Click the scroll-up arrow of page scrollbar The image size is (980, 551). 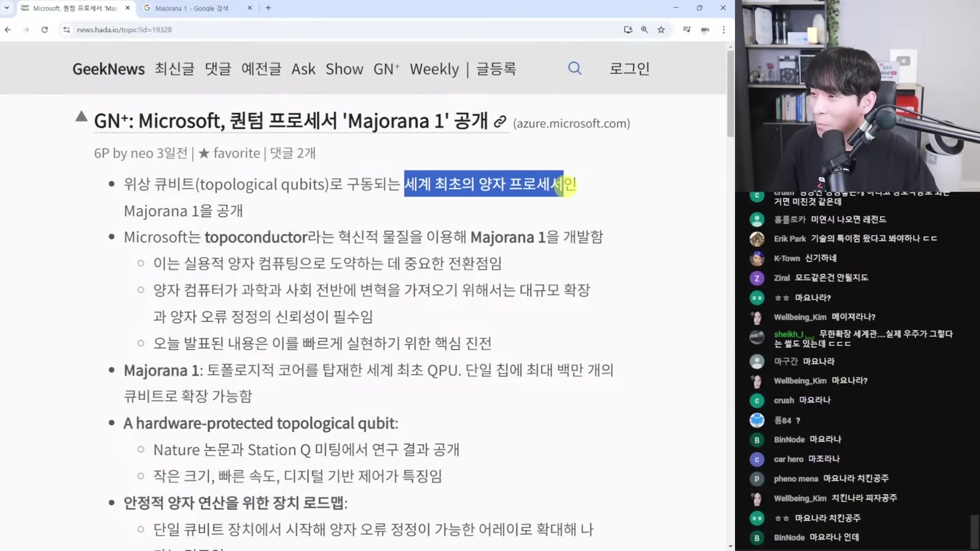731,46
